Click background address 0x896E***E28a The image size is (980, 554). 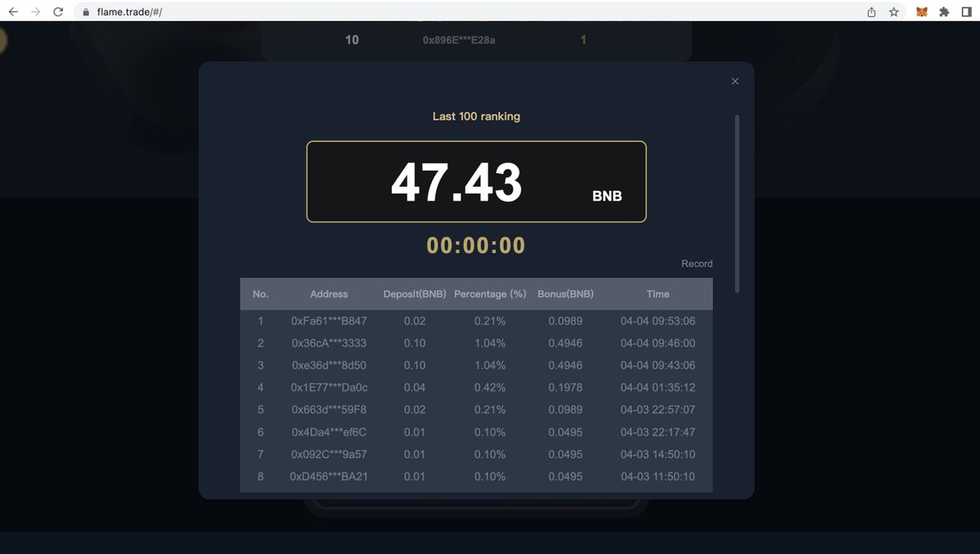coord(459,40)
